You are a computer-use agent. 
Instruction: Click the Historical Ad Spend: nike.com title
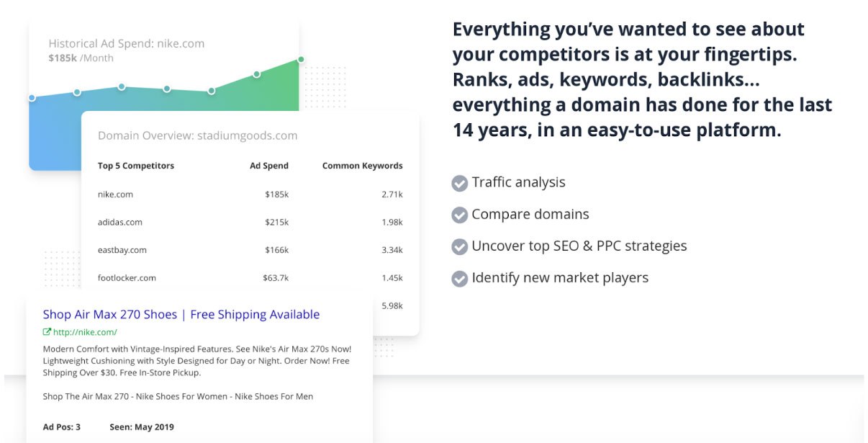point(127,43)
